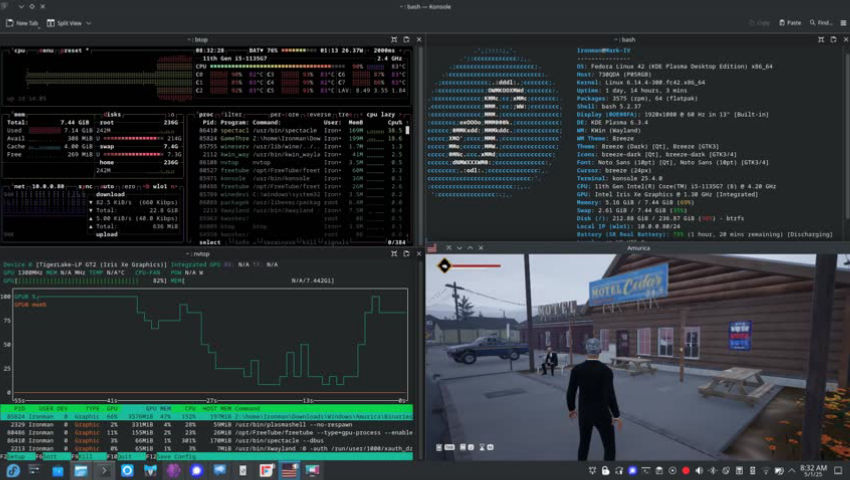Image resolution: width=850 pixels, height=480 pixels.
Task: Click the Konsole terminal taskbar icon
Action: pyautogui.click(x=104, y=471)
